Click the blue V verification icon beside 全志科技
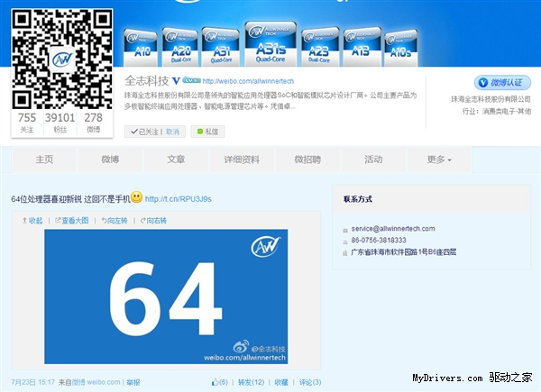Screen dimensions: 541x392 [x=176, y=81]
